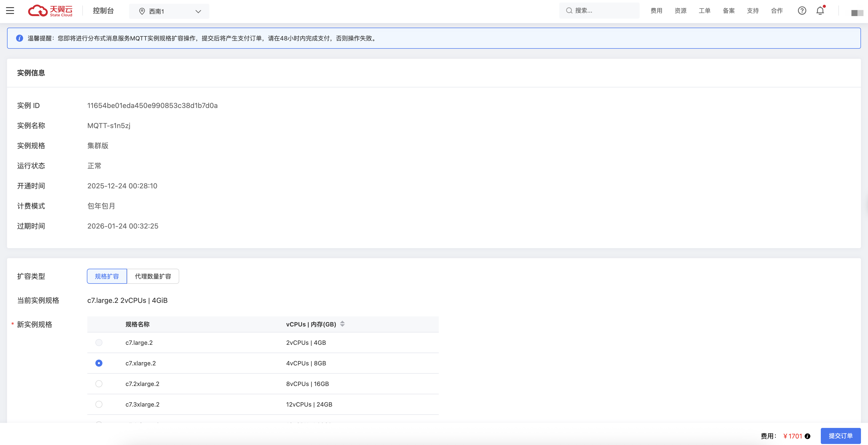Open the notifications bell
868x445 pixels.
820,11
